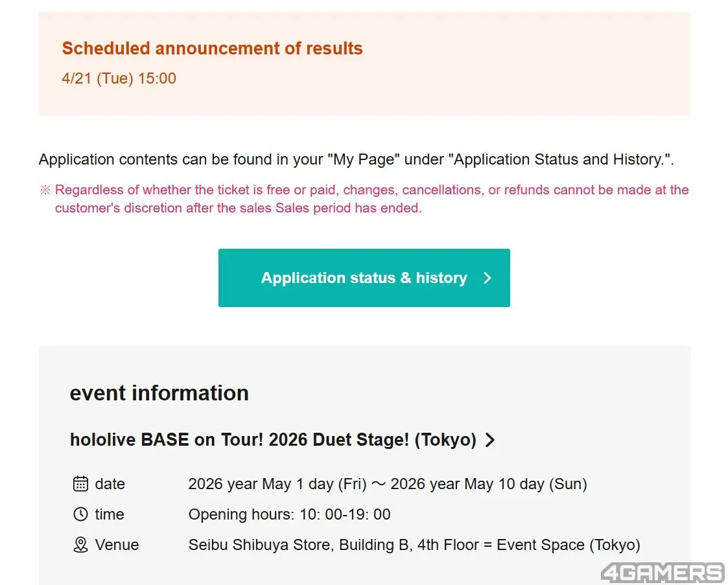The image size is (728, 585).
Task: Click the chevron beside the Duet Stage (Tokyo) title
Action: tap(489, 440)
